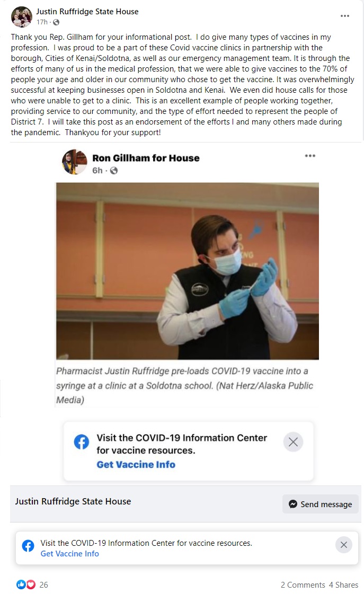Open bold Get Vaccine Info link in card
This screenshot has width=364, height=602.
(x=136, y=465)
